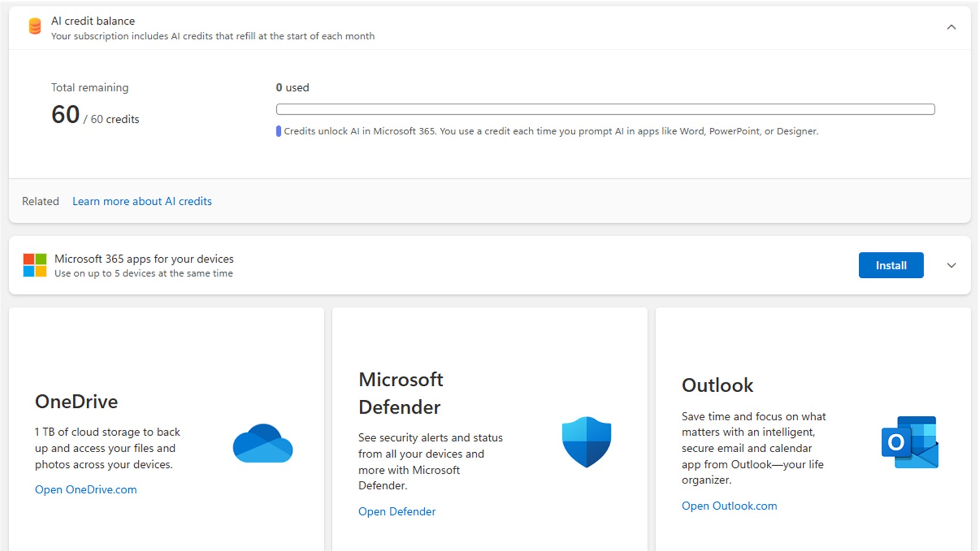
Task: Follow the Open Defender link
Action: (397, 512)
